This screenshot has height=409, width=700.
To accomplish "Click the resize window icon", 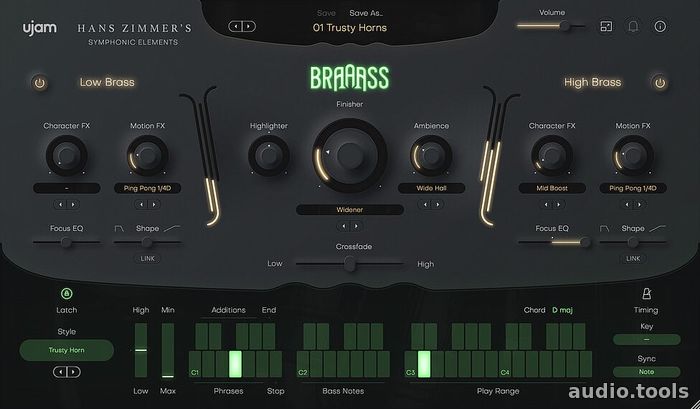I will (x=606, y=26).
